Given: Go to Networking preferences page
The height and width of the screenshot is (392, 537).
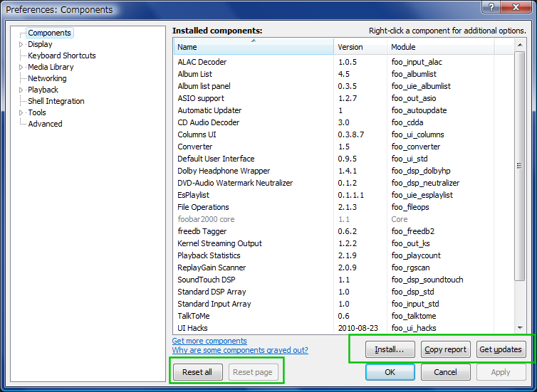Looking at the screenshot, I should pyautogui.click(x=47, y=78).
